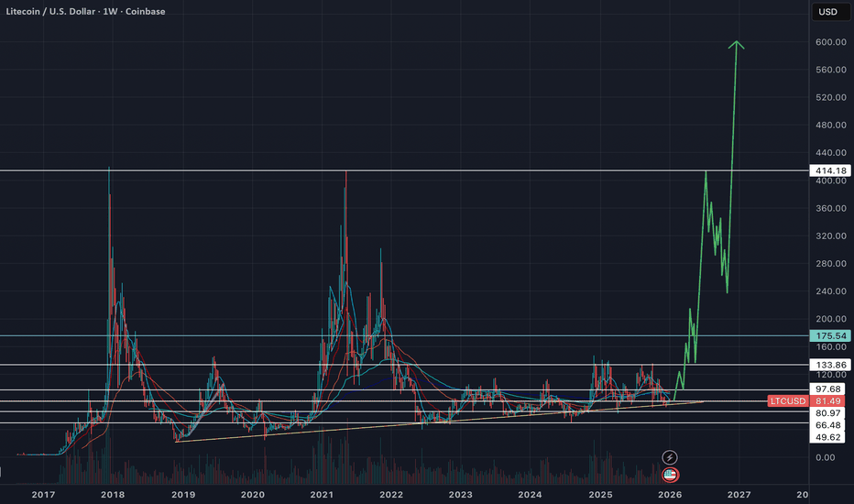Open the US flag economic event marker
This screenshot has width=854, height=504.
[x=670, y=475]
